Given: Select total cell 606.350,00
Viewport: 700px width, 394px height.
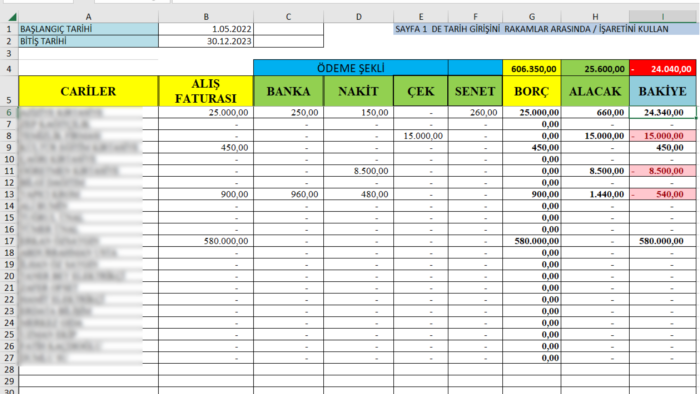Looking at the screenshot, I should 532,68.
